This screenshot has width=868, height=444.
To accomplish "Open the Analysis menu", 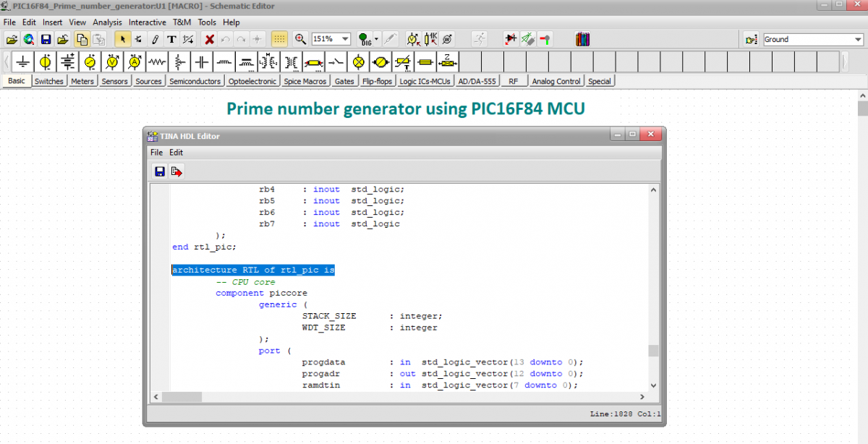I will coord(107,22).
